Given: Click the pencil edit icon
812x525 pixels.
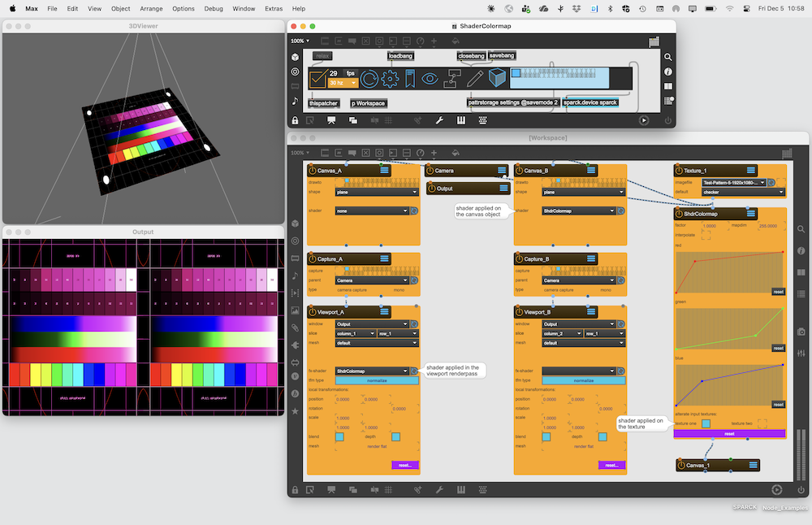Looking at the screenshot, I should click(475, 79).
